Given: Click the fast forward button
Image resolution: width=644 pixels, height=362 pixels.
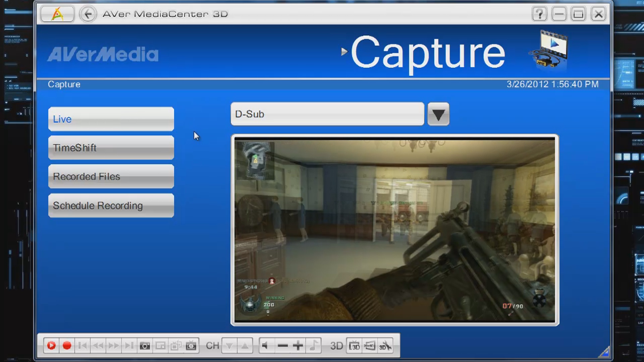Looking at the screenshot, I should 113,346.
